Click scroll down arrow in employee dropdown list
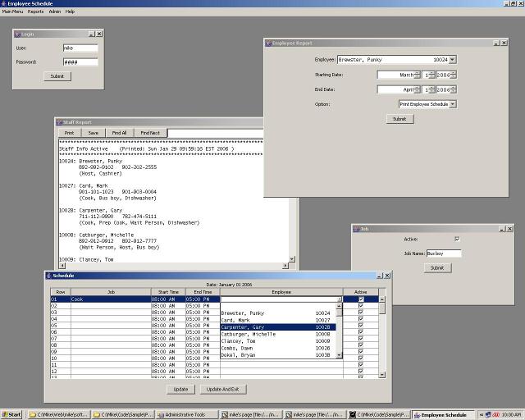525x420 pixels. coord(339,355)
